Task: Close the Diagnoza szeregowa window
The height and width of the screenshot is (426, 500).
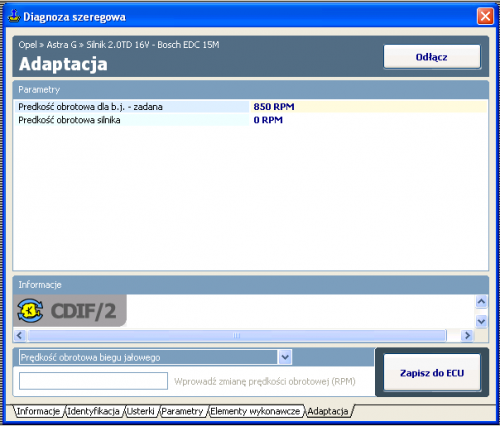Action: 485,16
